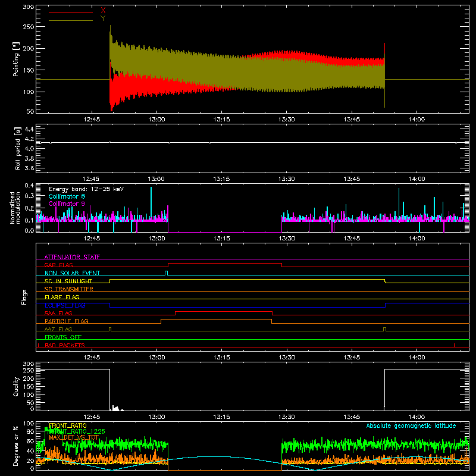This screenshot has height=476, width=476.
Task: Click the red X legend line
Action: 71,12
